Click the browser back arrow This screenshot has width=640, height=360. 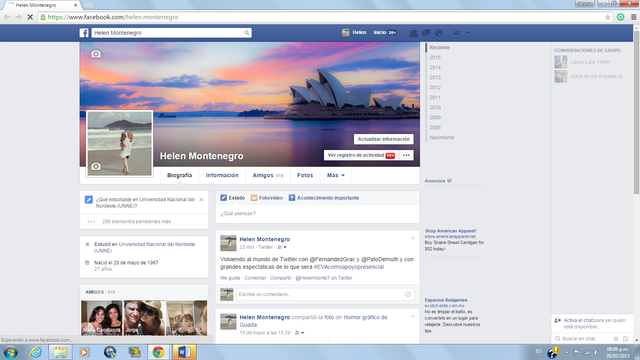tap(7, 17)
